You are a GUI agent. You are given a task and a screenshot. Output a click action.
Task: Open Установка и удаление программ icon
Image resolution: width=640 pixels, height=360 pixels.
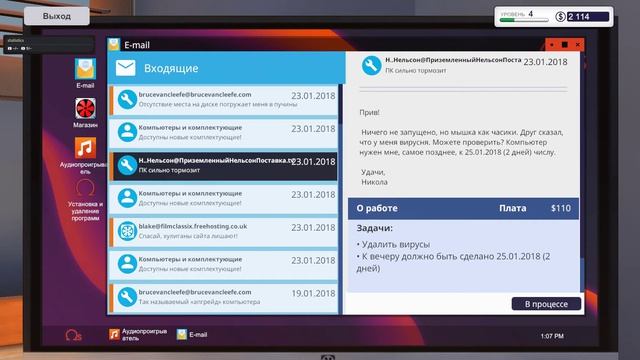(85, 201)
